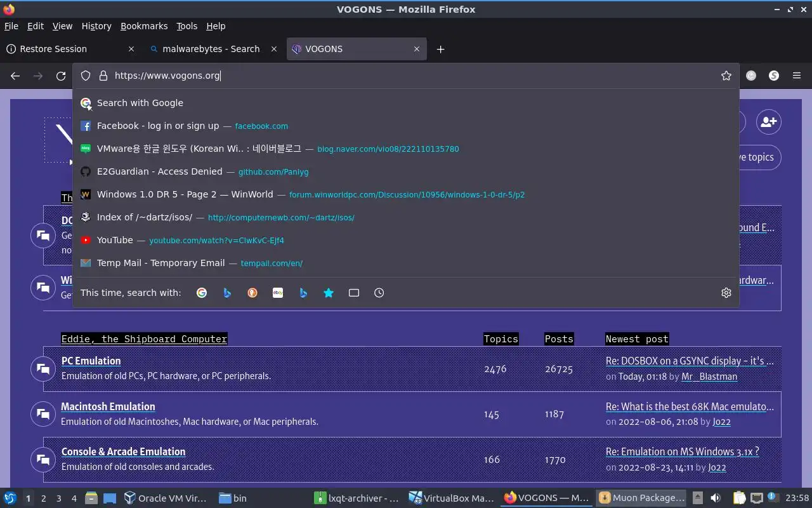Switch to Oracle VM VirtualBox taskbar window
Screen dimensions: 812x508
[166, 498]
